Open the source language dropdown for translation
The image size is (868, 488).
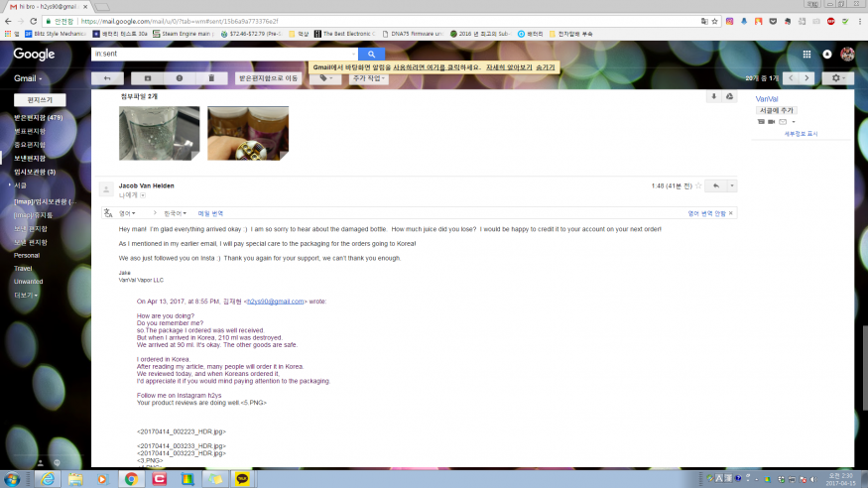click(x=129, y=213)
